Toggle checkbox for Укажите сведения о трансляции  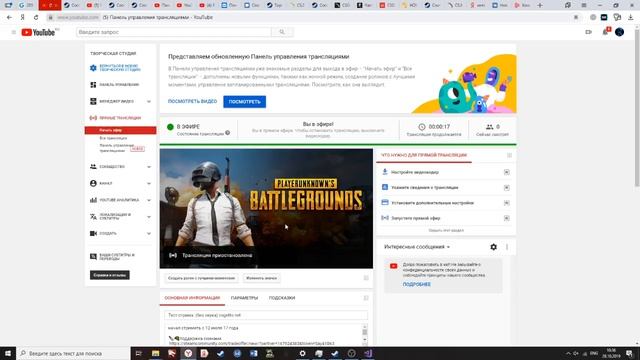point(507,188)
